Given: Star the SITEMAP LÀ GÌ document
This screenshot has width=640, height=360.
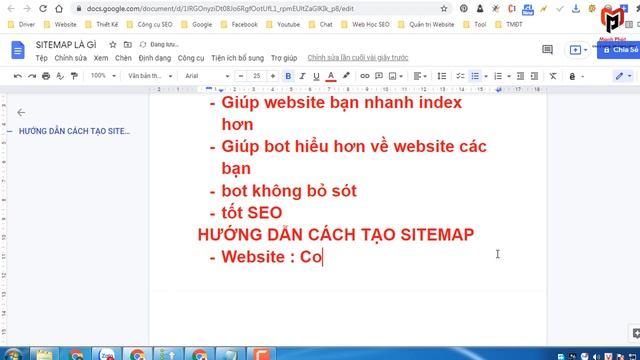Looking at the screenshot, I should pyautogui.click(x=113, y=44).
